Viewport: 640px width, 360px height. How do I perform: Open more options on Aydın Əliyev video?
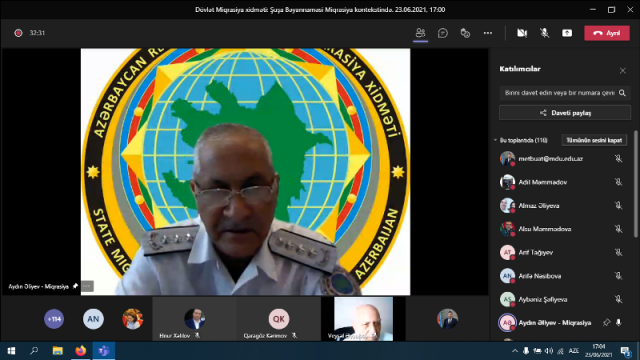tap(87, 286)
